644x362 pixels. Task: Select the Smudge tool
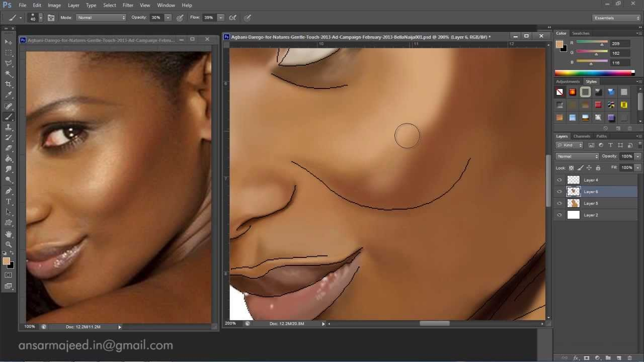click(9, 169)
